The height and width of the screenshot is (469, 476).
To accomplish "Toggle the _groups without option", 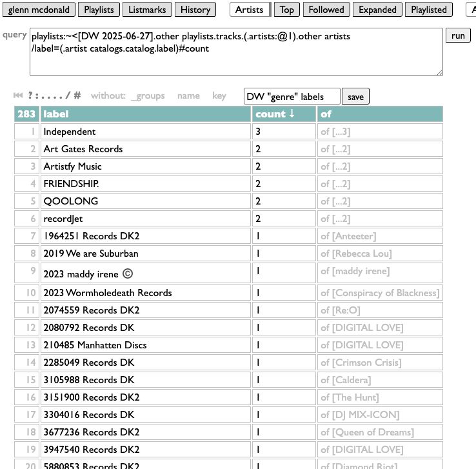I will [148, 96].
